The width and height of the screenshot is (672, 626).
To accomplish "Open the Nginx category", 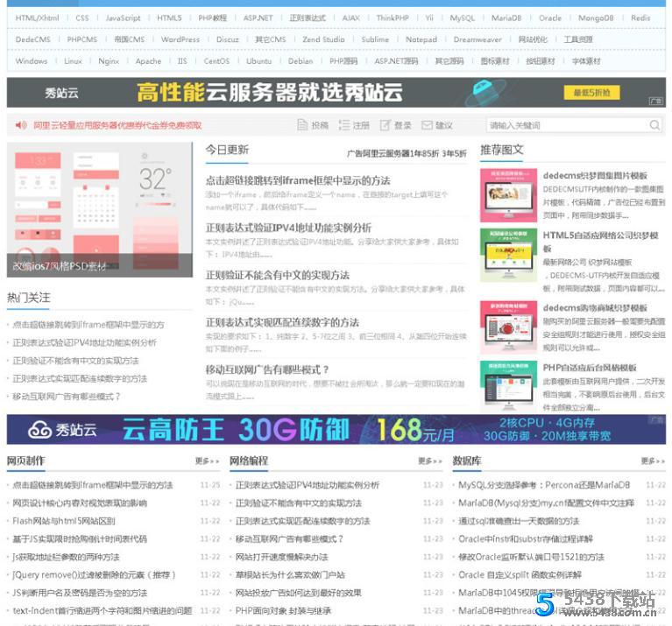I will point(109,61).
